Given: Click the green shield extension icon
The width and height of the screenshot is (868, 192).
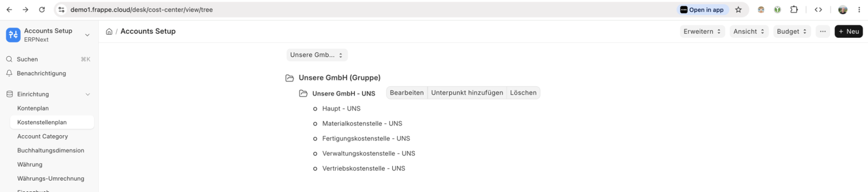Looking at the screenshot, I should (778, 9).
